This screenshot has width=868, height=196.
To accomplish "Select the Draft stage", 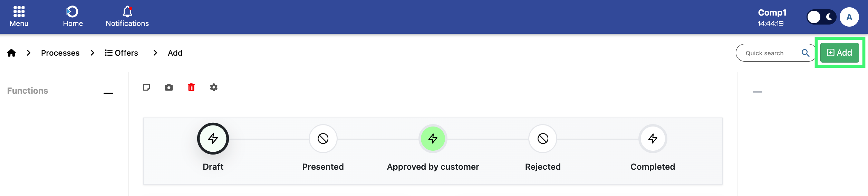I will [x=213, y=139].
